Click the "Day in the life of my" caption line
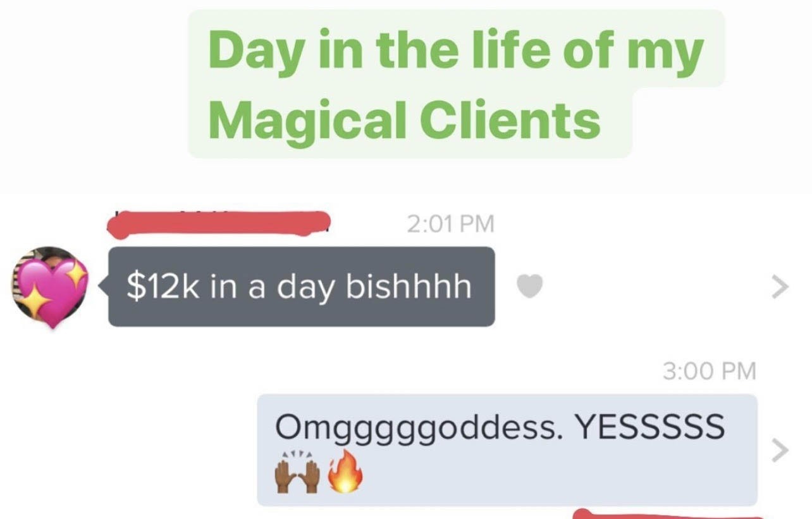 (x=456, y=51)
